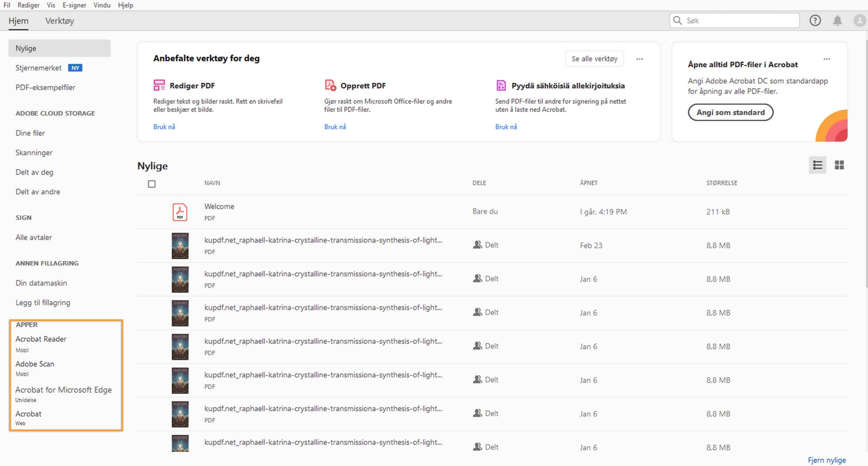Open the recommended tools more-options ellipsis
The height and width of the screenshot is (466, 868).
tap(639, 59)
